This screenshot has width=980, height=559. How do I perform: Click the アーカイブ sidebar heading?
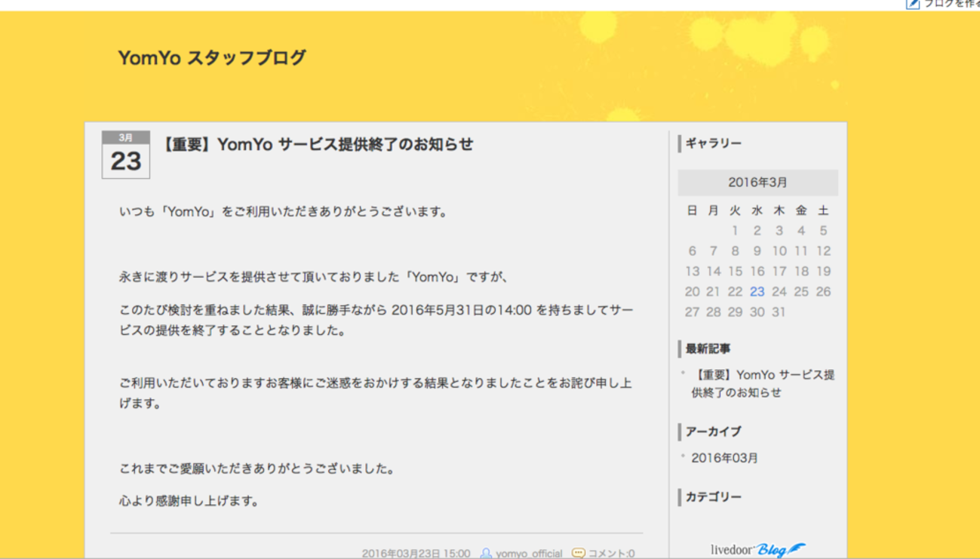(713, 432)
